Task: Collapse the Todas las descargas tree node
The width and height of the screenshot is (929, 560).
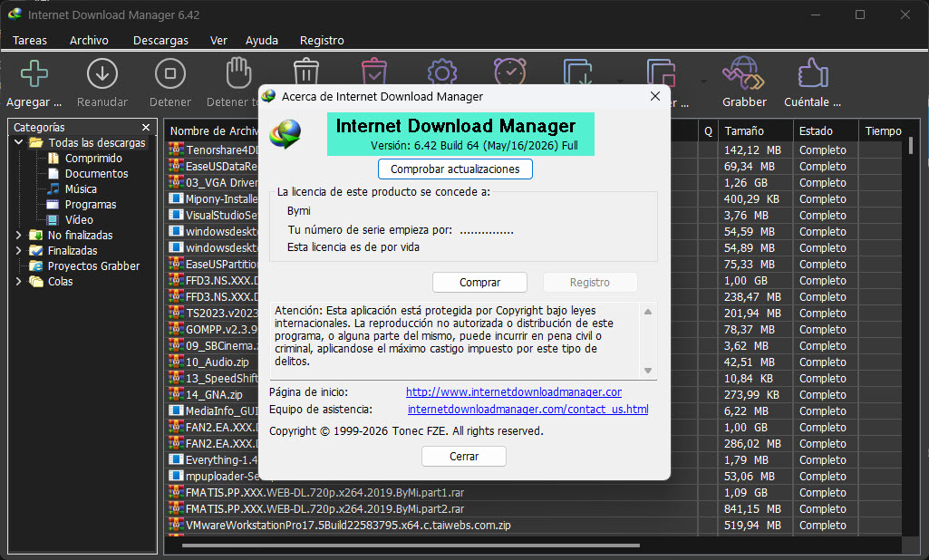Action: pos(18,142)
